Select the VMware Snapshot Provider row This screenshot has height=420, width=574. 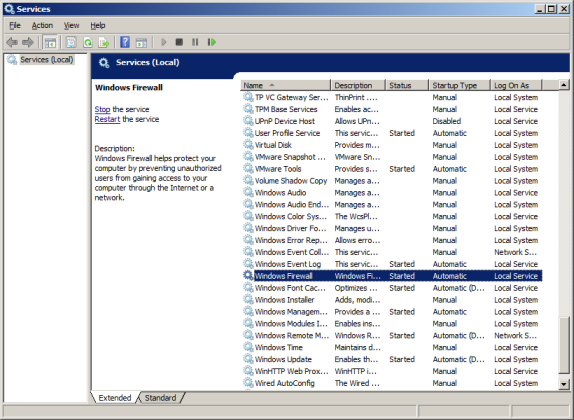coord(392,157)
